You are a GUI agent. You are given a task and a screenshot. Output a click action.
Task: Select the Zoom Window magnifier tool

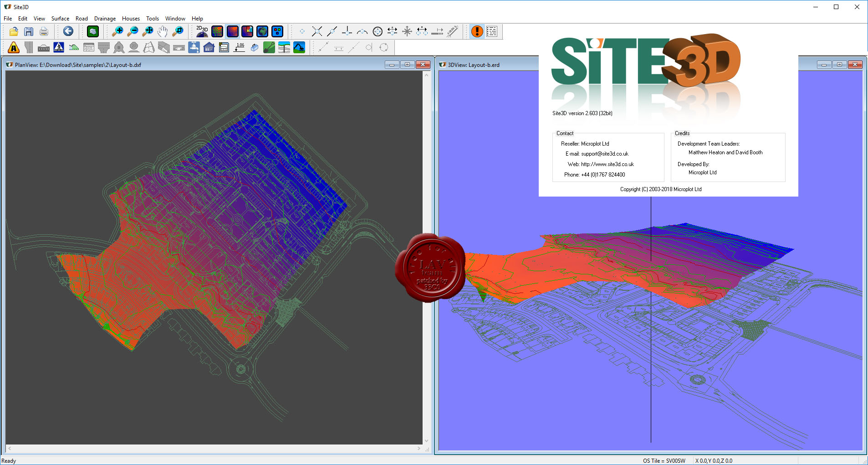pos(178,31)
